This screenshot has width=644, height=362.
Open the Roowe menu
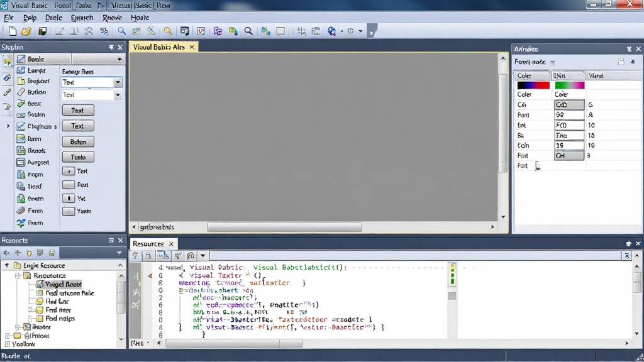[x=112, y=18]
